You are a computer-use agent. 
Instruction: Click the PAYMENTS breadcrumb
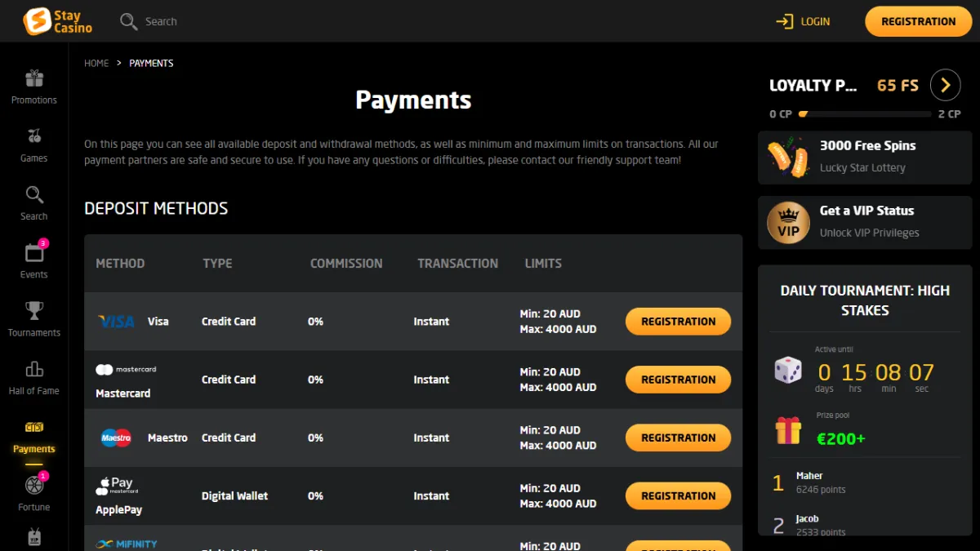151,63
